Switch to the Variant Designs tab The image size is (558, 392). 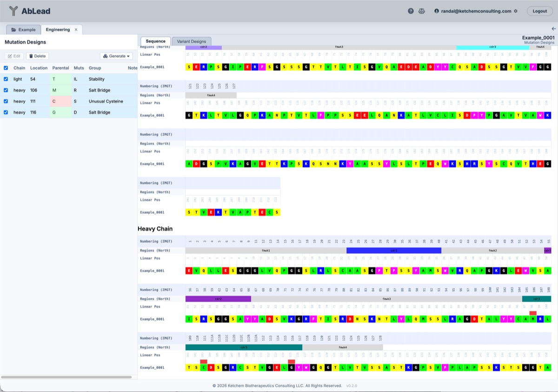click(x=192, y=41)
